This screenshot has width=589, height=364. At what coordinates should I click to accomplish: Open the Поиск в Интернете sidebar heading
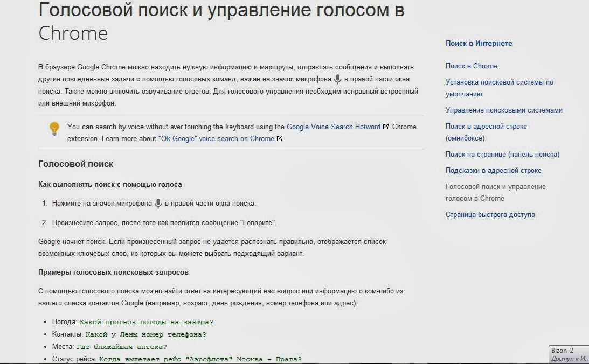[x=479, y=43]
